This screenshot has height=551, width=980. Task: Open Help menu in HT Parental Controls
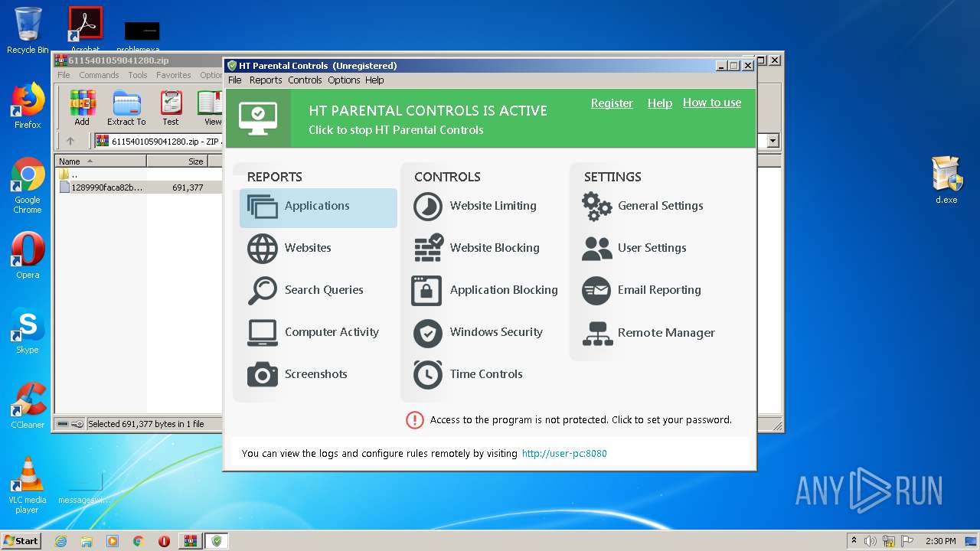pos(374,80)
